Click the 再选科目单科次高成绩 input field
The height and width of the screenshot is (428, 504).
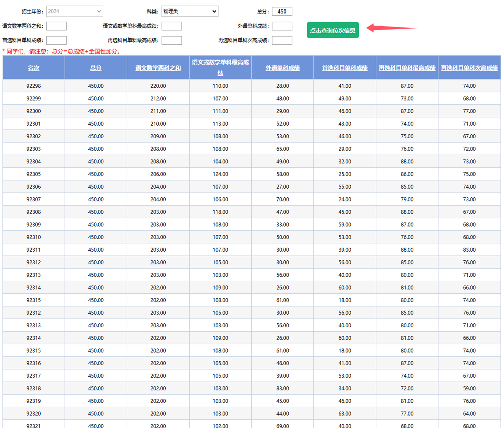282,40
